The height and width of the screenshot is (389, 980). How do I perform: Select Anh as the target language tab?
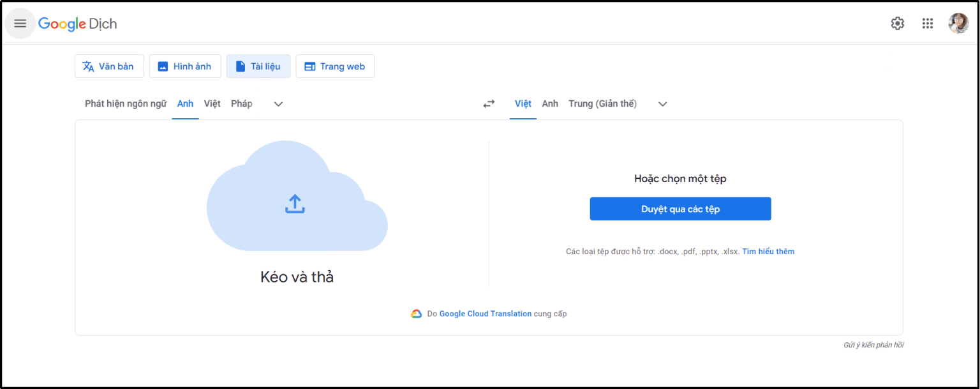pyautogui.click(x=550, y=103)
